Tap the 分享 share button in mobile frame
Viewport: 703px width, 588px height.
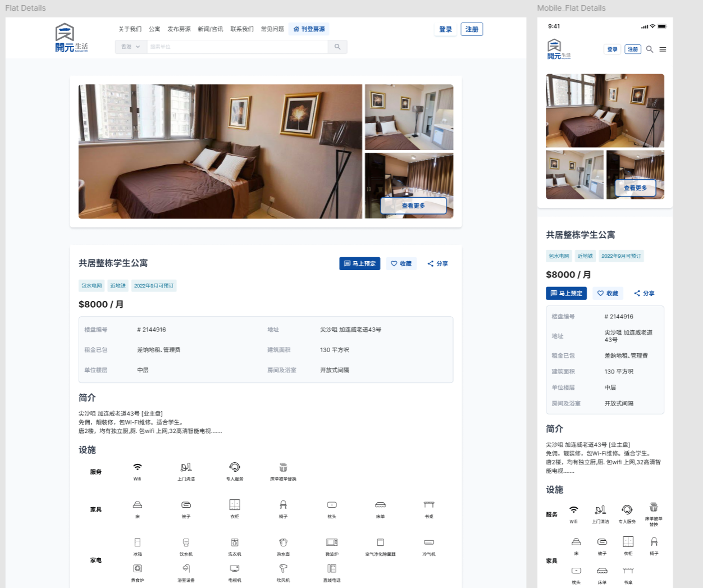[644, 293]
